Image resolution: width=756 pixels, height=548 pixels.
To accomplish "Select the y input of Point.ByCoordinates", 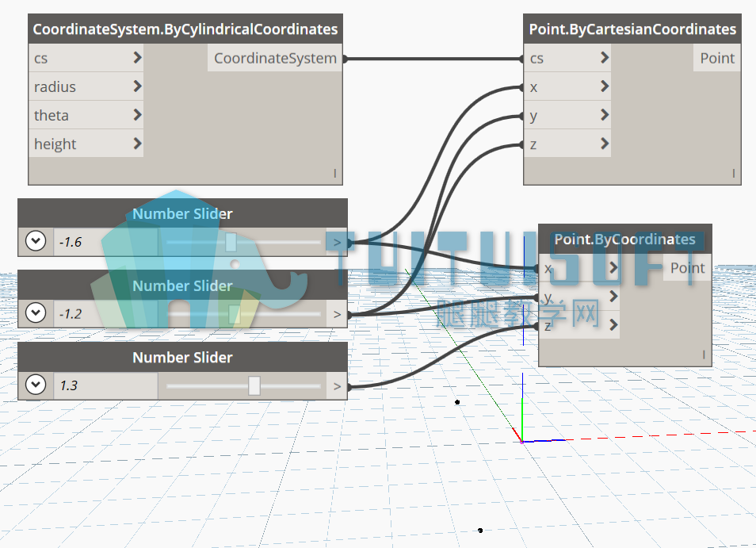I will 579,296.
